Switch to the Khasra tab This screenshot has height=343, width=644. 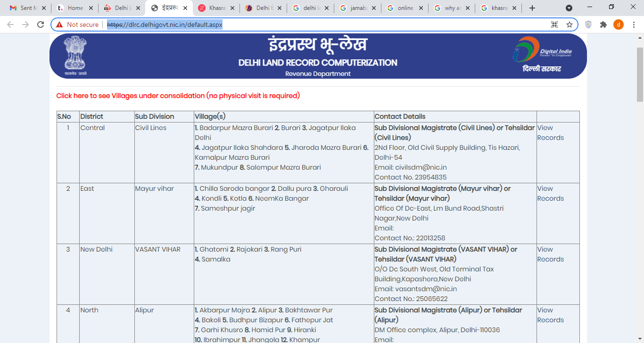pyautogui.click(x=215, y=8)
